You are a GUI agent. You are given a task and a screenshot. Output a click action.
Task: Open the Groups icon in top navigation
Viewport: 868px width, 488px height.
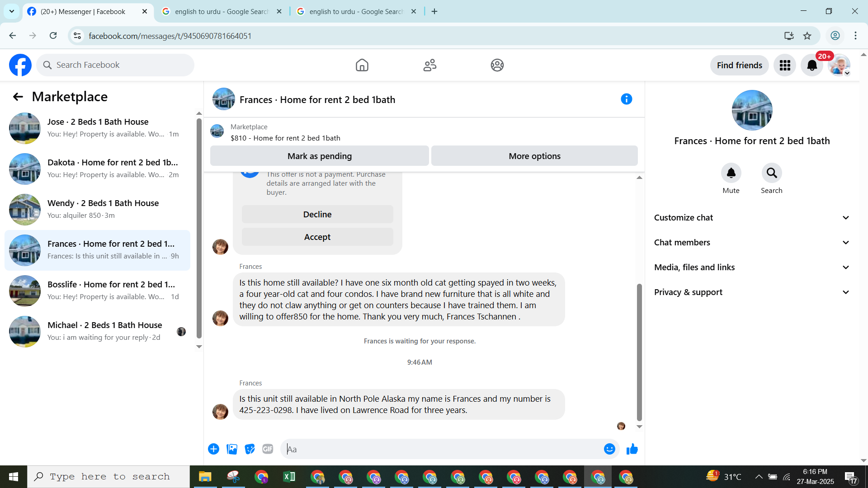click(497, 65)
